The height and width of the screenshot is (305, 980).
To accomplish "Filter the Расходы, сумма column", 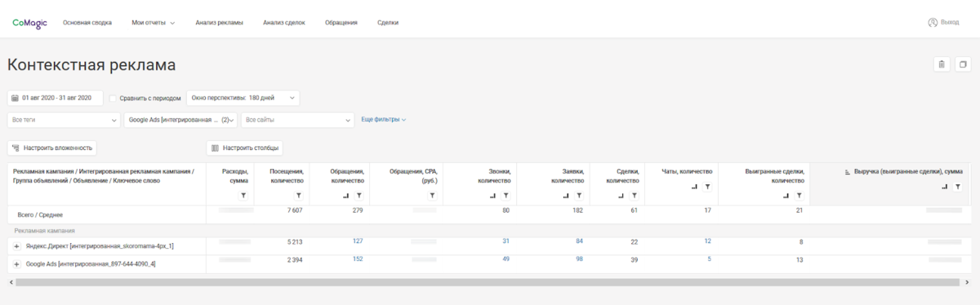I will pyautogui.click(x=243, y=196).
